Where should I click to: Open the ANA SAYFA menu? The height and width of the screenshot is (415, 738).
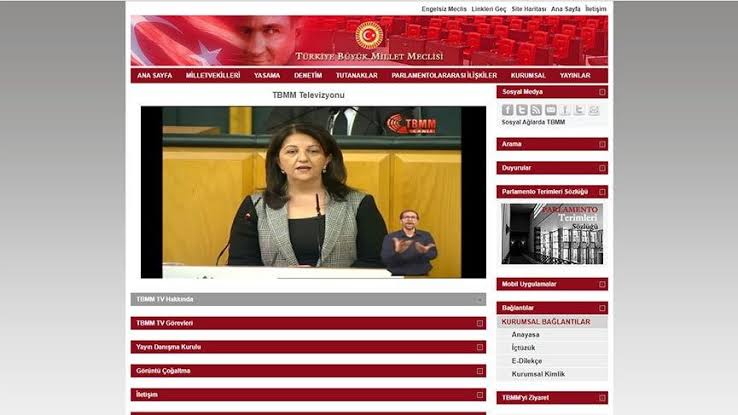tap(154, 75)
